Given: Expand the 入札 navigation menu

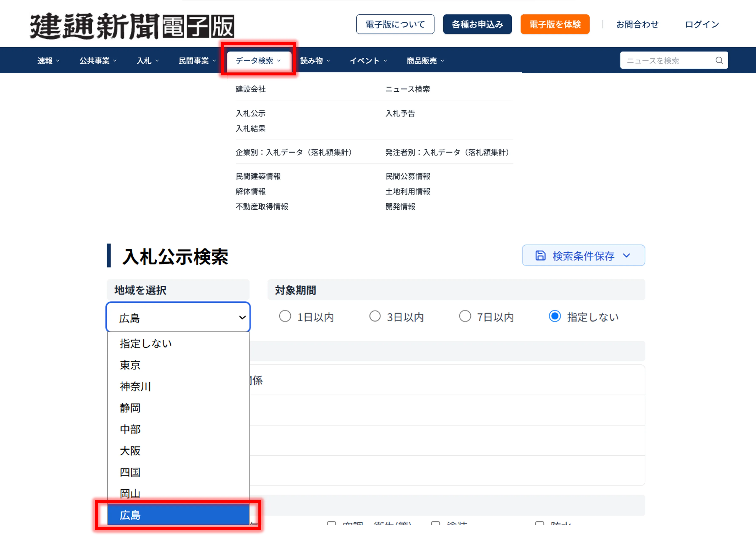Looking at the screenshot, I should coord(148,61).
